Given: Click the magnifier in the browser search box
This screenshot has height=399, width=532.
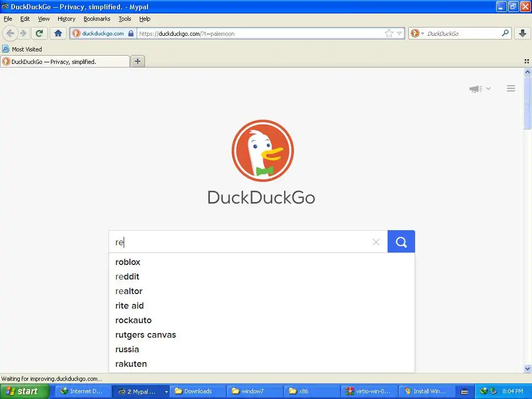Looking at the screenshot, I should pos(505,33).
